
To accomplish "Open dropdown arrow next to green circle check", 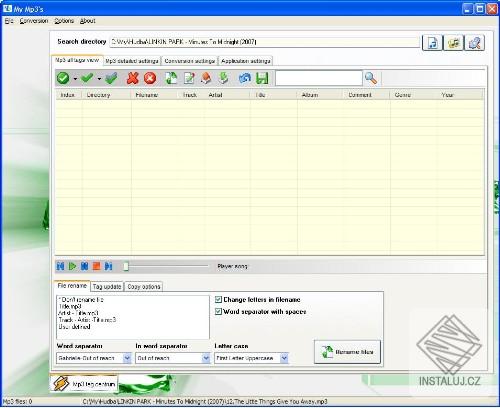I will point(75,79).
